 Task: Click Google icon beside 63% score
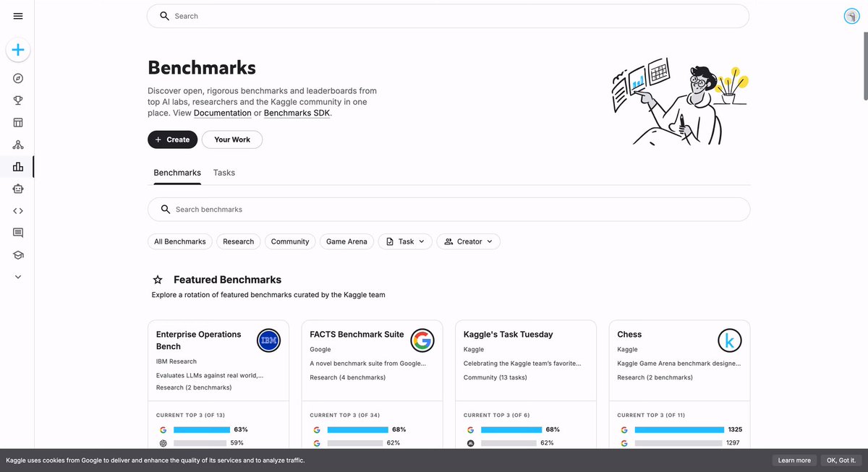click(x=163, y=429)
